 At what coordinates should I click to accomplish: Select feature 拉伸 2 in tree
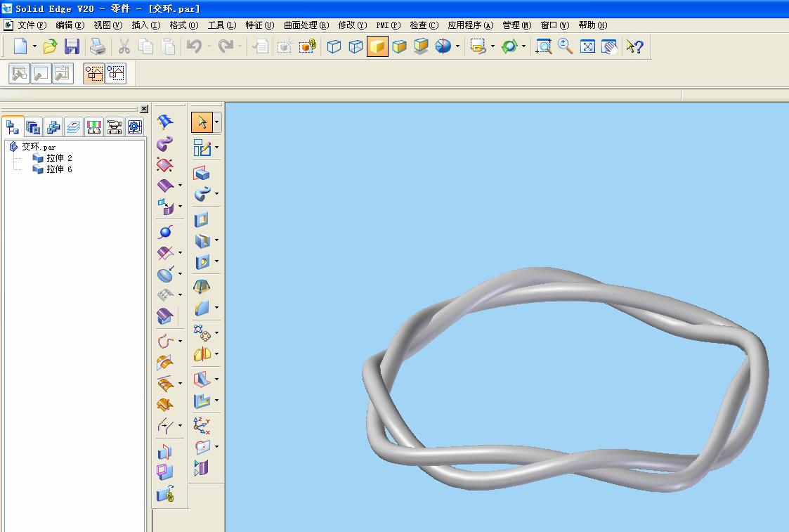[52, 158]
